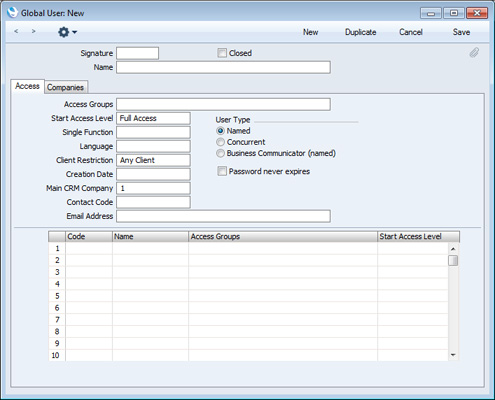Click the Duplicate button
This screenshot has width=495, height=400.
tap(360, 32)
